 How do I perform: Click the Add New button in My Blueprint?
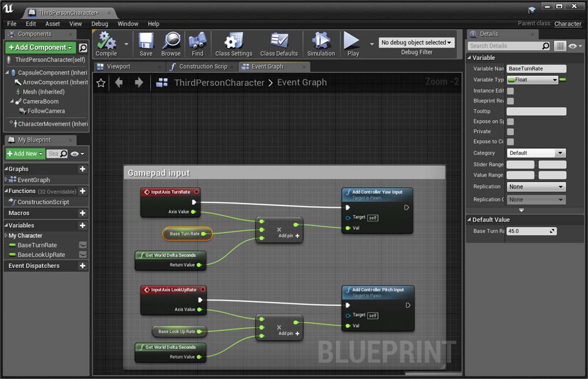(25, 154)
